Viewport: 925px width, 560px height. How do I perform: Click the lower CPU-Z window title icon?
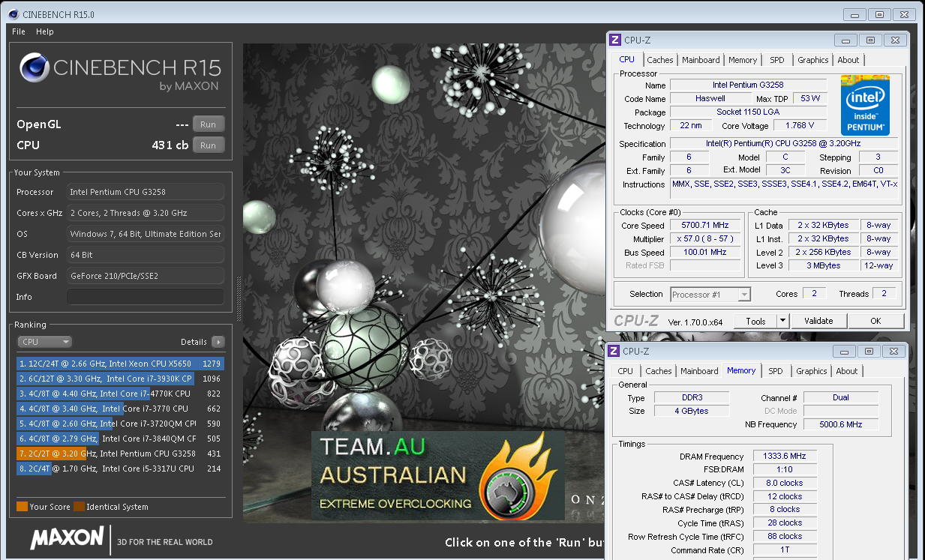click(x=614, y=351)
